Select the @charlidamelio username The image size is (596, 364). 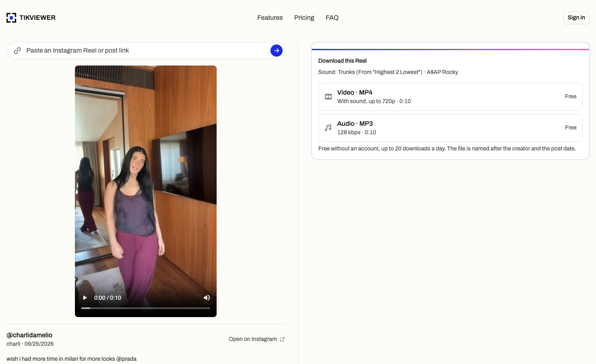coord(30,335)
